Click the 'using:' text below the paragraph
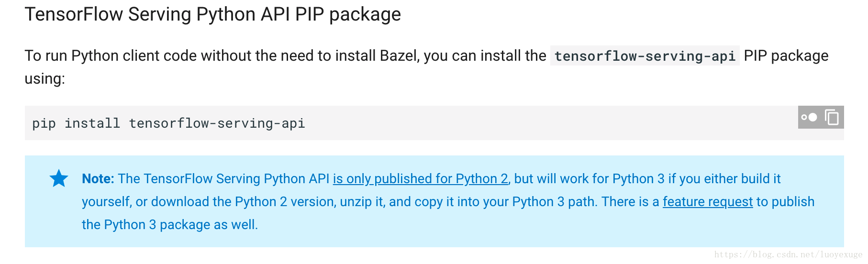This screenshot has height=264, width=868. [45, 78]
